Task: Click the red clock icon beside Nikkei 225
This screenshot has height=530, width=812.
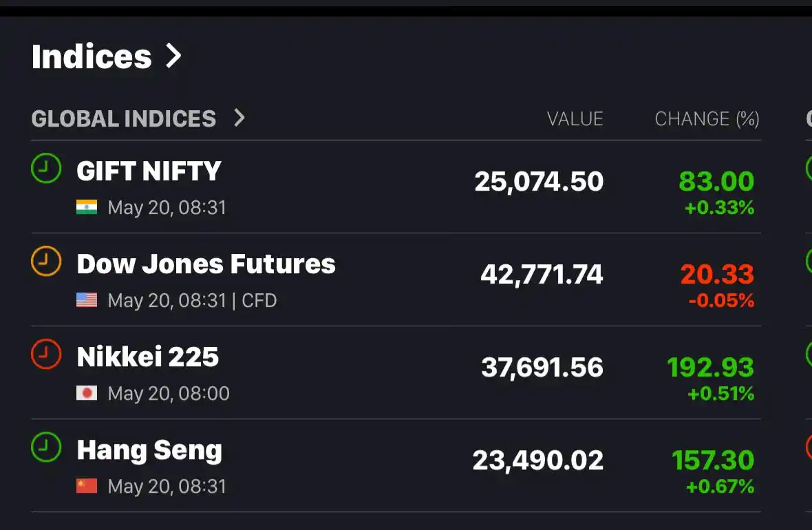Action: tap(46, 354)
